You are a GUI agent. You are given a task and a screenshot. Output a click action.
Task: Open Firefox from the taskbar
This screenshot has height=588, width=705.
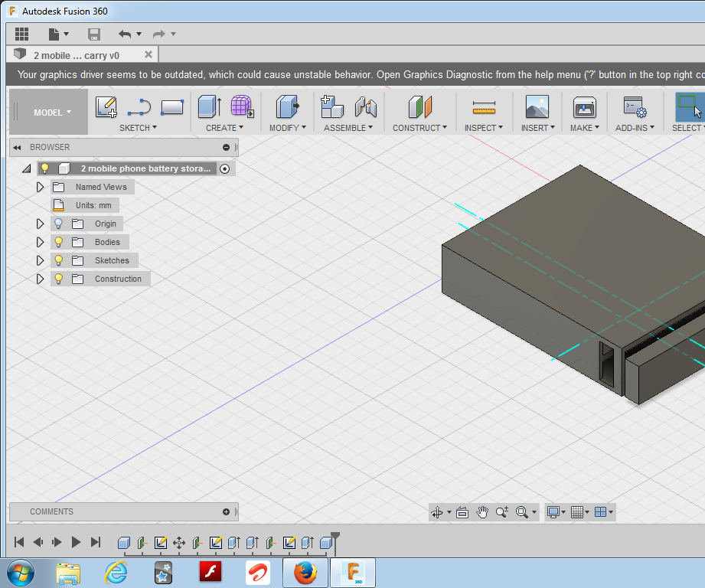coord(305,572)
